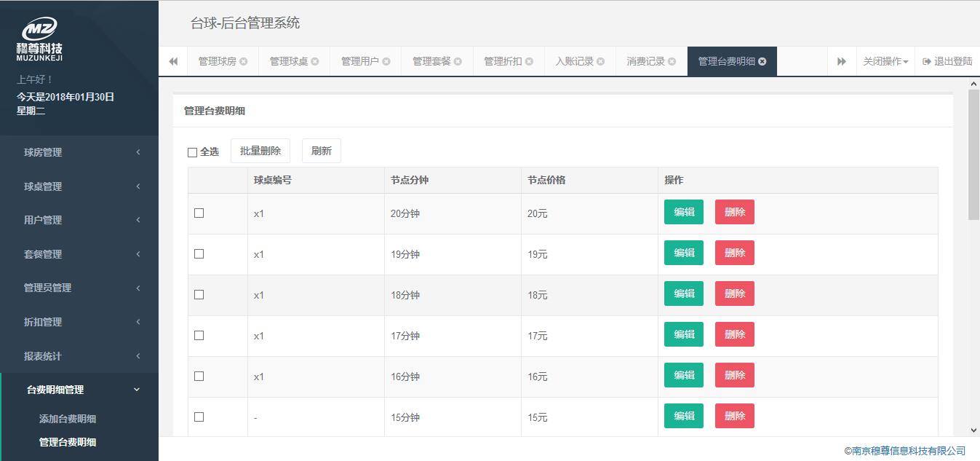Close the 管理球桌 tab via x icon
This screenshot has width=980, height=461.
click(315, 62)
